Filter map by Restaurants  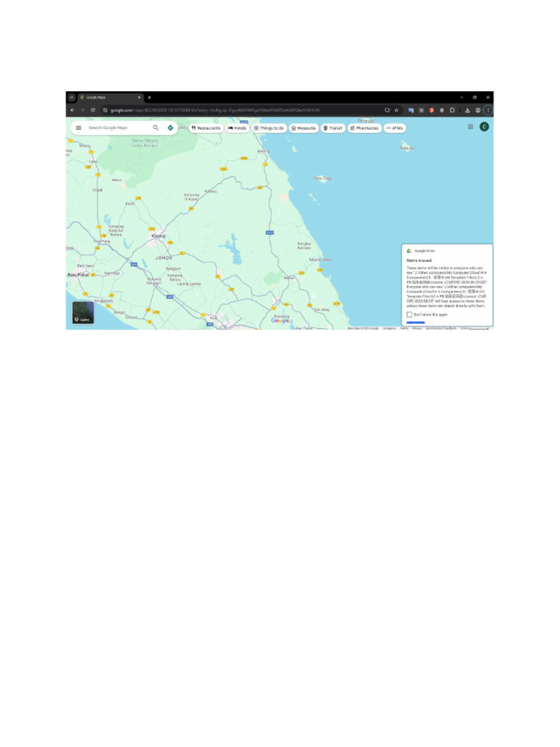coord(206,128)
